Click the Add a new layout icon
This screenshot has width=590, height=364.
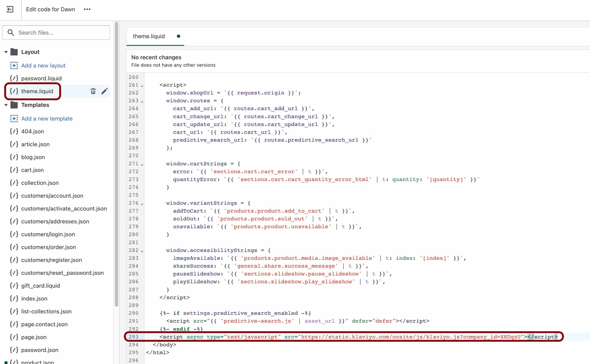point(14,65)
